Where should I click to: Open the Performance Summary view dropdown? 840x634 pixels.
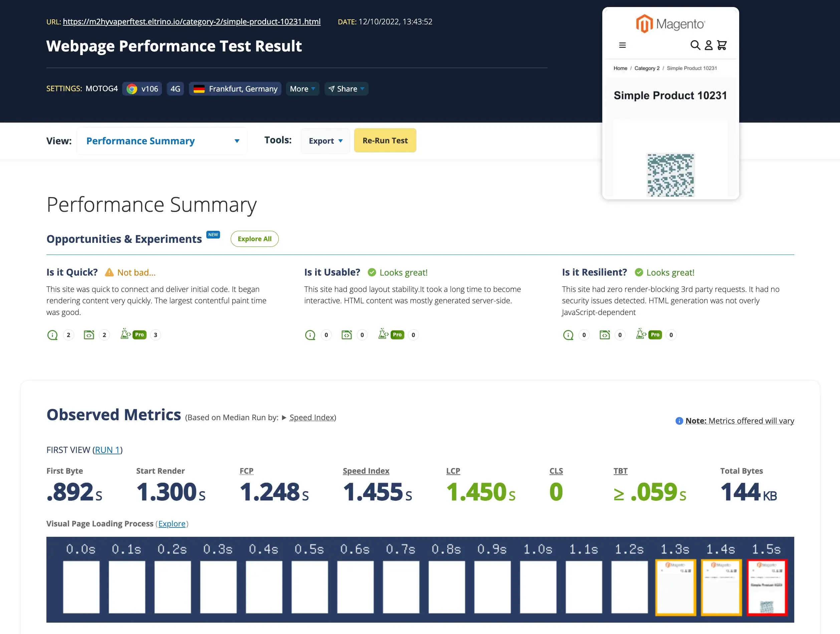pyautogui.click(x=162, y=141)
